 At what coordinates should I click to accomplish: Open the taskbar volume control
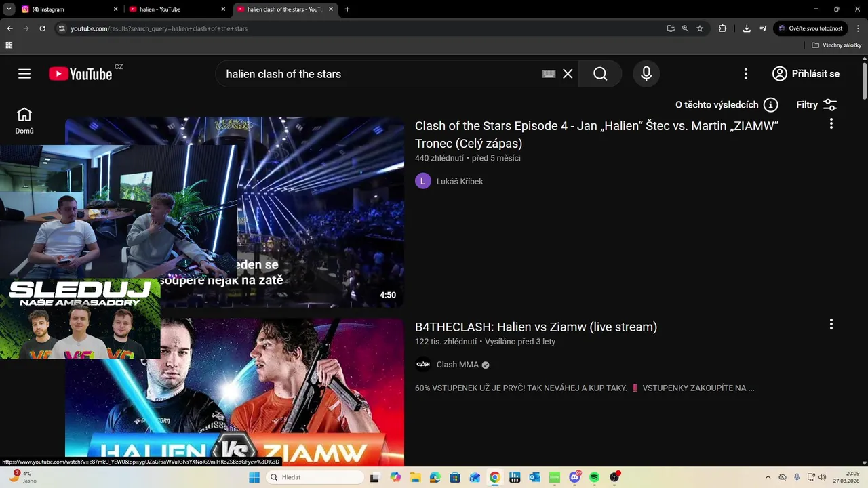point(823,477)
